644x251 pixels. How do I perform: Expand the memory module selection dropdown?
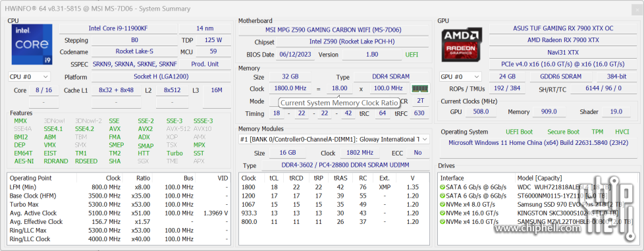(x=334, y=139)
